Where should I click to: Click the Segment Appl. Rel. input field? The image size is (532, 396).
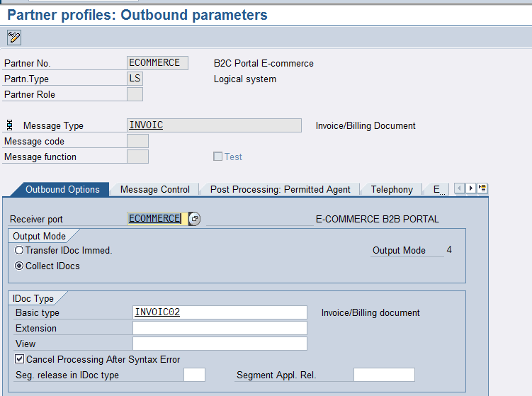(x=383, y=375)
